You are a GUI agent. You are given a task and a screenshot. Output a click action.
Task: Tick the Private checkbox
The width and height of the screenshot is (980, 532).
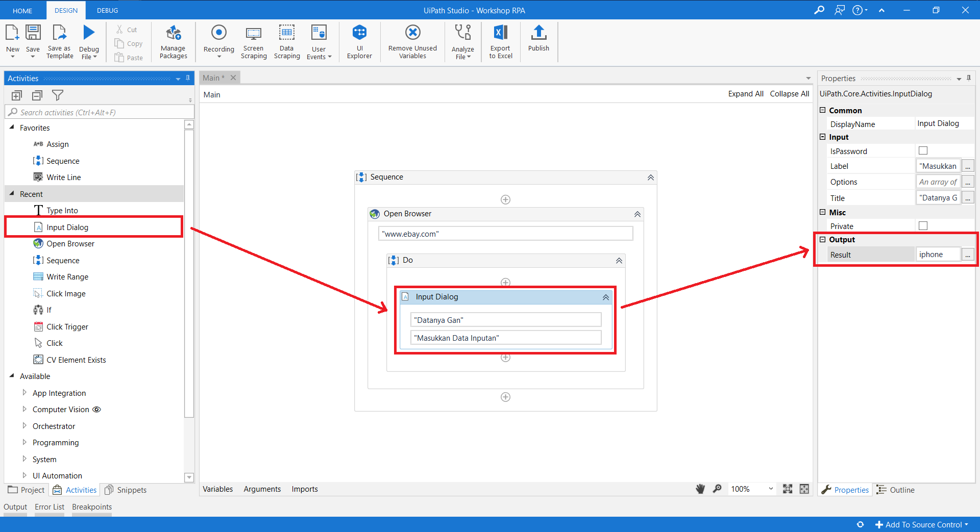(x=923, y=225)
